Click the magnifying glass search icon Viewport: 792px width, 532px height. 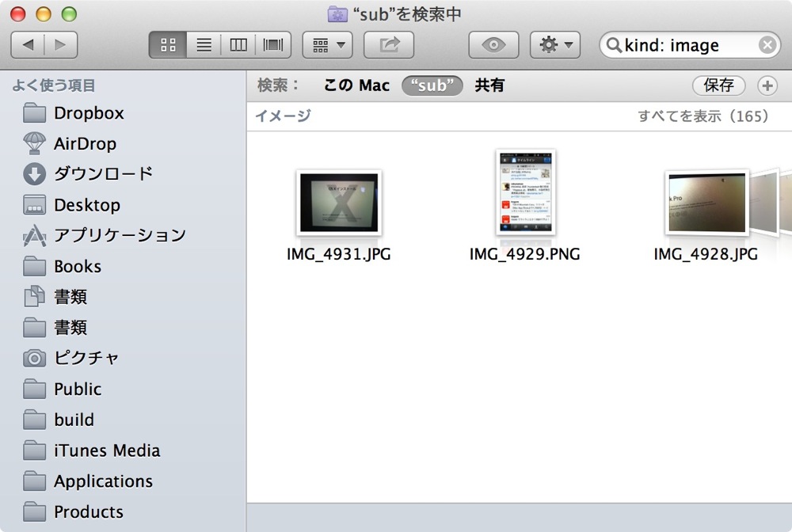point(614,45)
